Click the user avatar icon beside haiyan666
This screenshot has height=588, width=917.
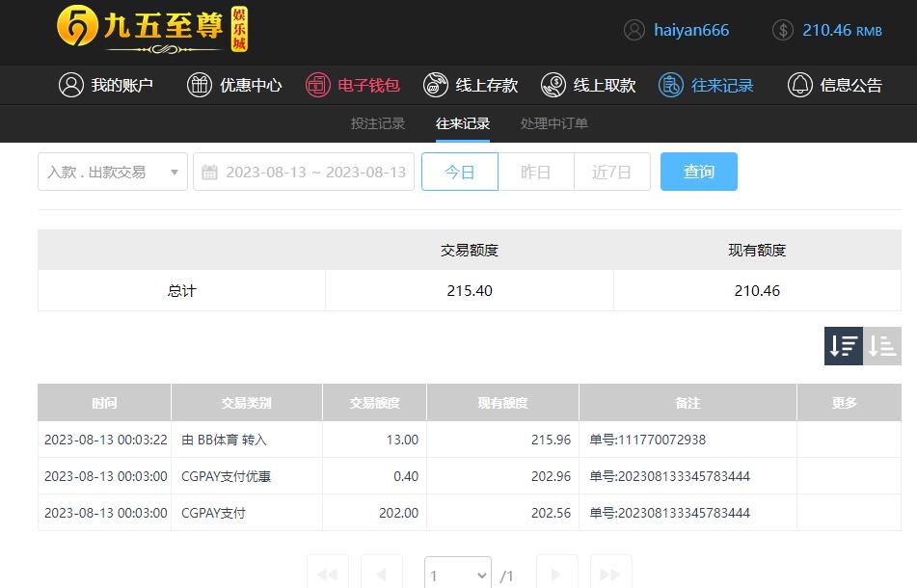(x=634, y=30)
